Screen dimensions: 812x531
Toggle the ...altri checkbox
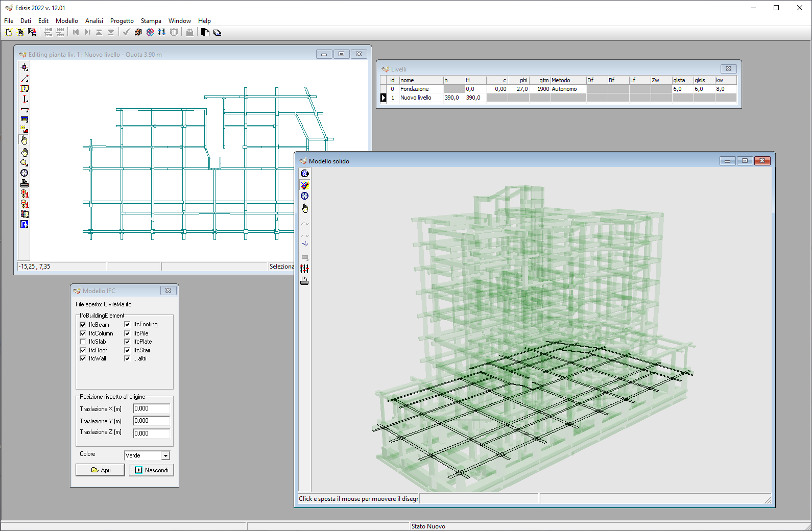point(127,358)
